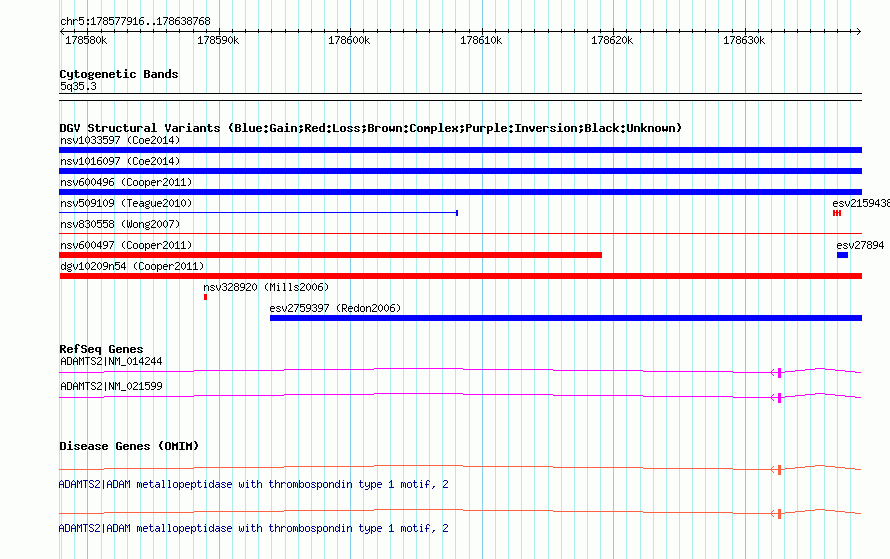The image size is (890, 559).
Task: Select the nsv1016097 (Coe2014) variant bar
Action: click(x=460, y=171)
